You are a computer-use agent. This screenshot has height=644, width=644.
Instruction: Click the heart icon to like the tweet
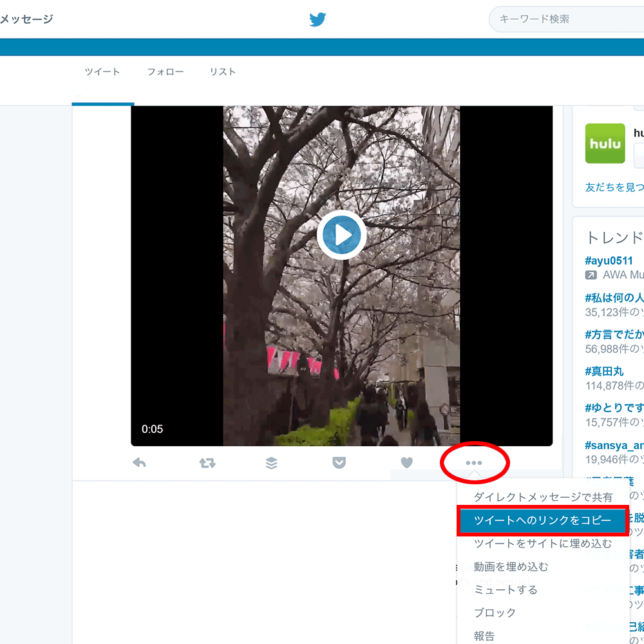406,462
